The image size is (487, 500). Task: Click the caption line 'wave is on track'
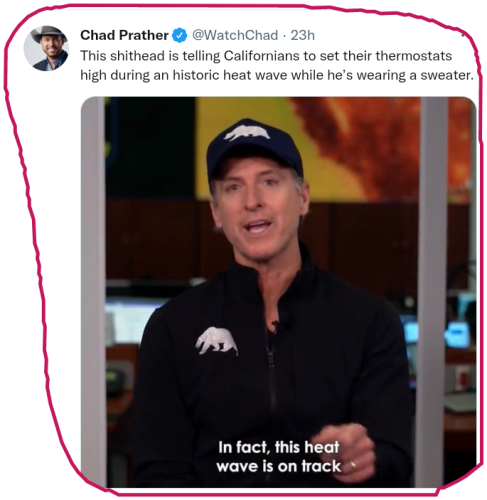[x=279, y=466]
